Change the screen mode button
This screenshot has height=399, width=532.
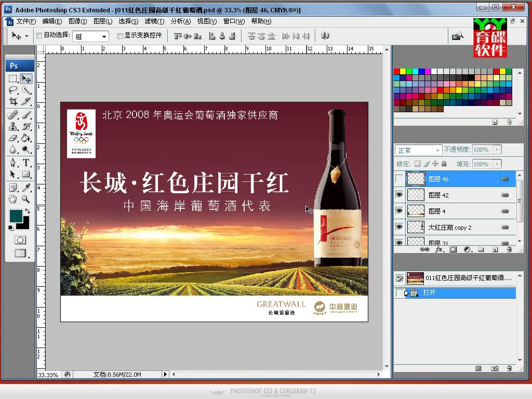[x=20, y=253]
